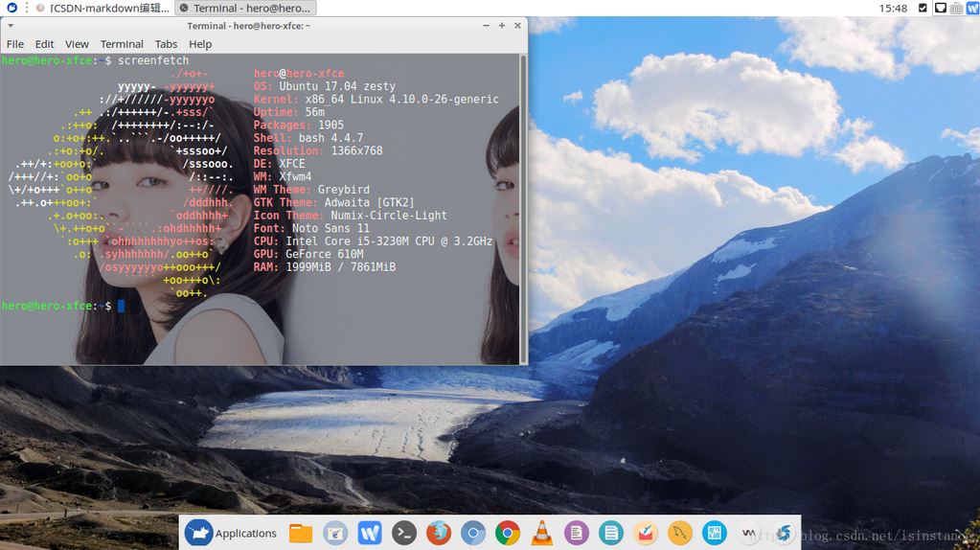Image resolution: width=980 pixels, height=550 pixels.
Task: Click the 'screenfetch' command text
Action: pyautogui.click(x=153, y=60)
